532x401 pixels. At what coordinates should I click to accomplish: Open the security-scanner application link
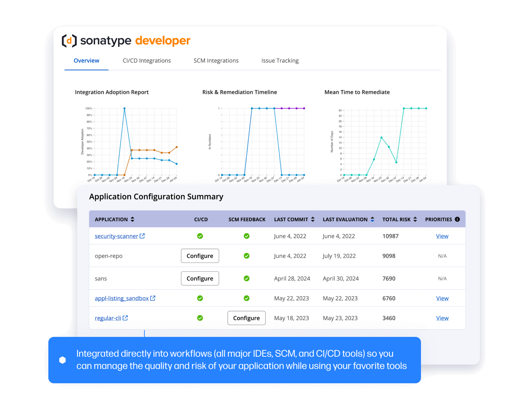pos(116,236)
